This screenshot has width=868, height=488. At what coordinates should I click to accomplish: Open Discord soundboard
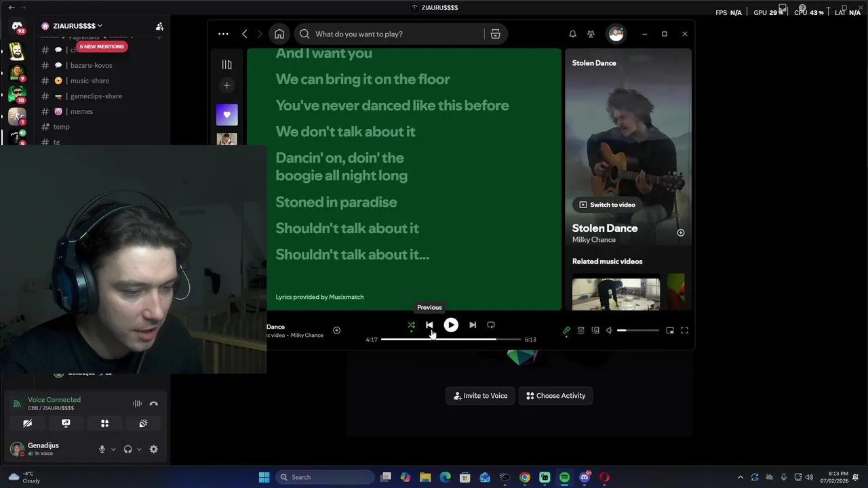click(143, 424)
